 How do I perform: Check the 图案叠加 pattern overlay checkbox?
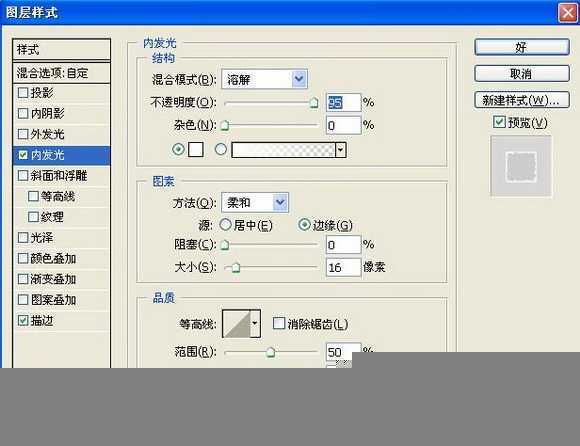pos(23,300)
